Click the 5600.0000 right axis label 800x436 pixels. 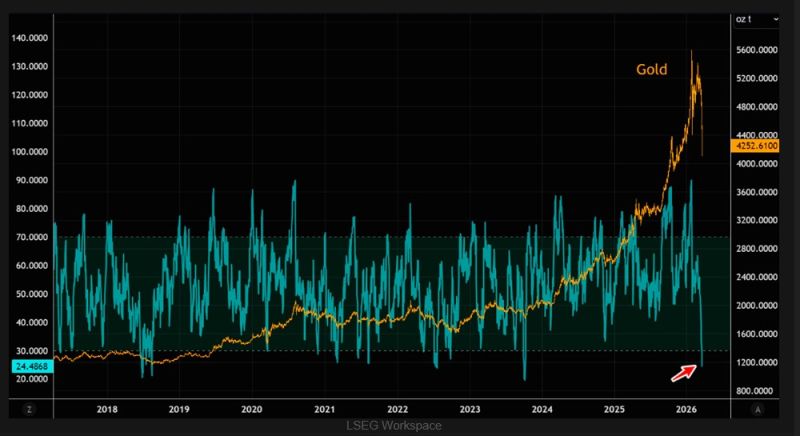tap(757, 50)
